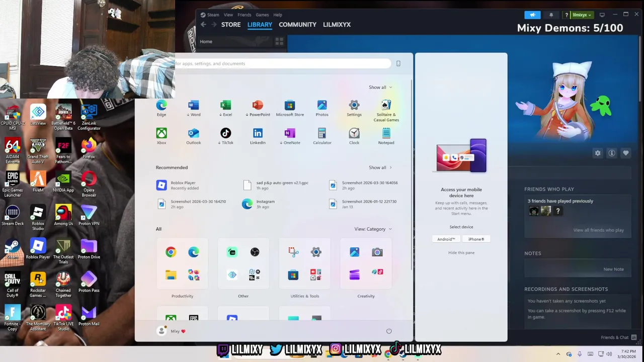Click the power button in Start menu
This screenshot has height=362, width=644.
click(389, 331)
